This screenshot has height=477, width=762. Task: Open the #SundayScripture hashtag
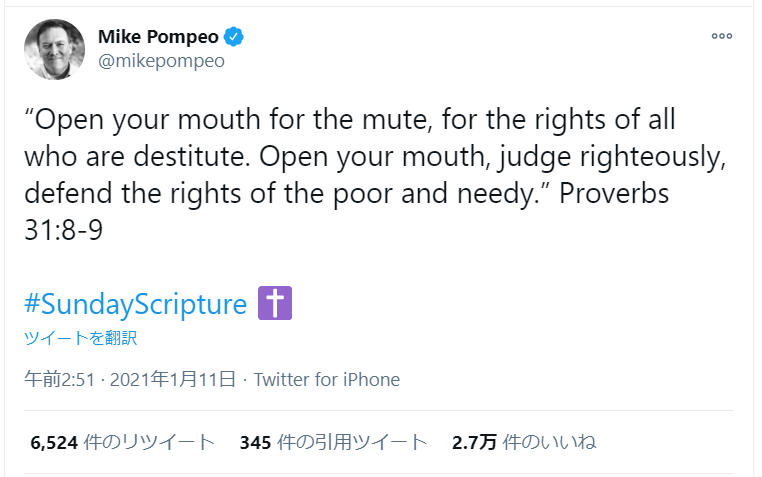click(136, 304)
